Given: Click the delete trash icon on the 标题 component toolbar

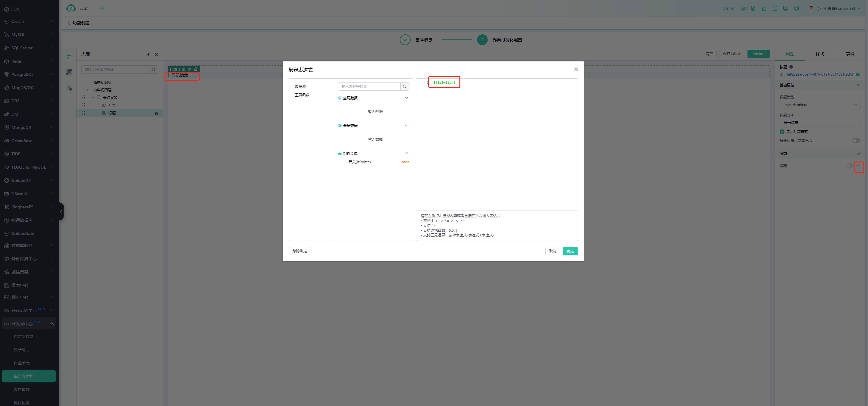Looking at the screenshot, I should [196, 69].
